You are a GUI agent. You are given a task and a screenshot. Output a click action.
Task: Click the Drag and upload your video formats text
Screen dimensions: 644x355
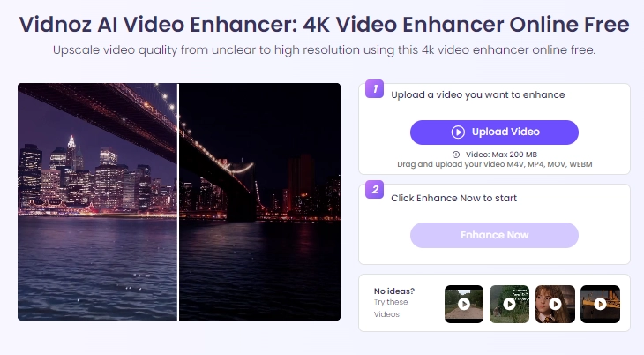(495, 164)
